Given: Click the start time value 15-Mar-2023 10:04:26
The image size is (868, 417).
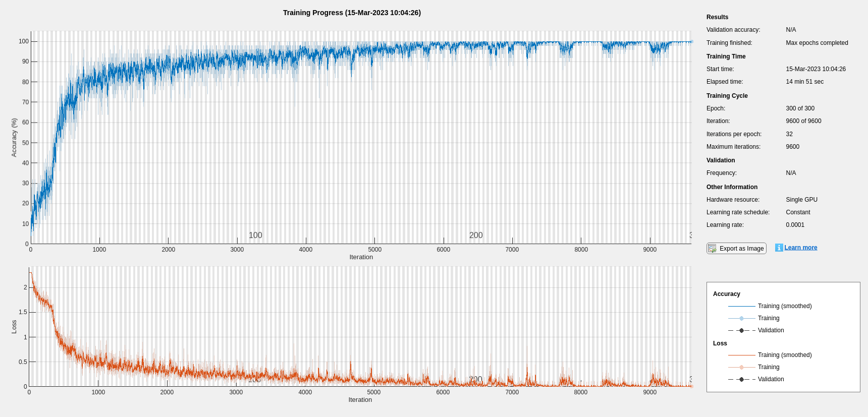Looking at the screenshot, I should pyautogui.click(x=816, y=69).
